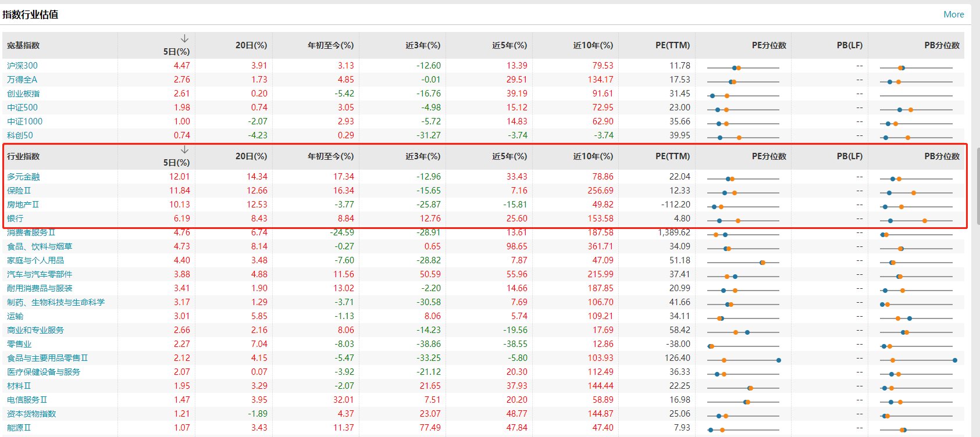Click PE分位数 header in 行业指数 table
Screen dimensions: 980x437
click(x=769, y=156)
